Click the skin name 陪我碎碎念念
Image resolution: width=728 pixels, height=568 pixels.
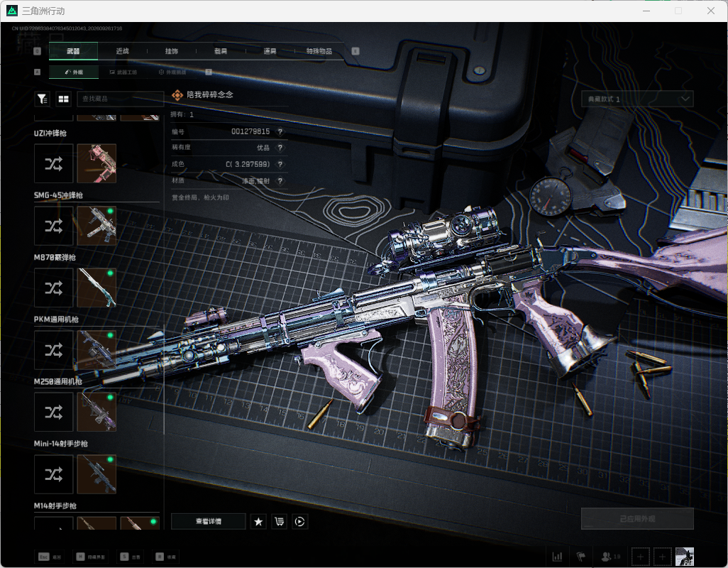(x=210, y=94)
